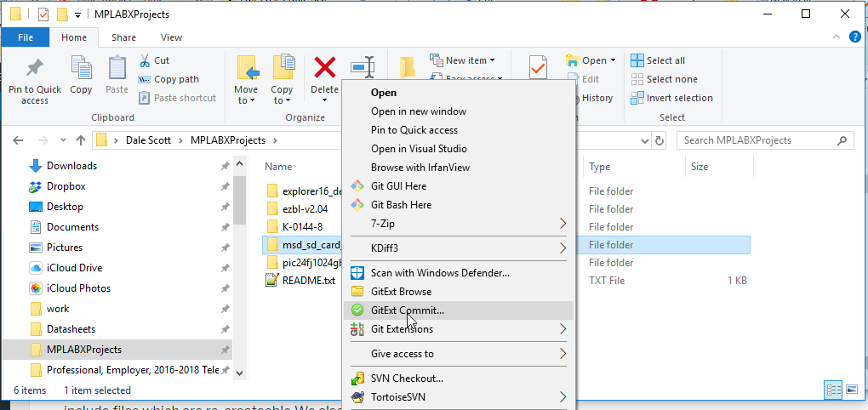The image size is (868, 410).
Task: Click the Paste clipboard icon
Action: pos(117,69)
